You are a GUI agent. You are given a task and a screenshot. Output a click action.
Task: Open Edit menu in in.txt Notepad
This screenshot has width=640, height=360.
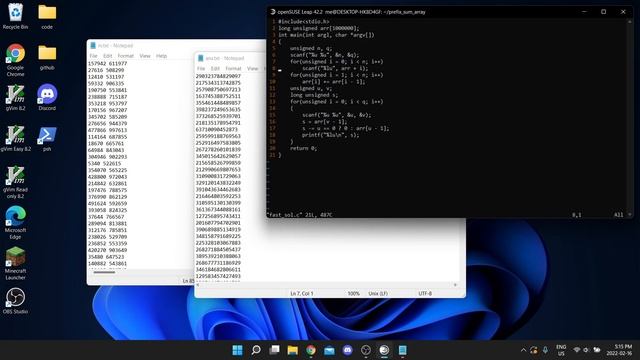(x=107, y=56)
